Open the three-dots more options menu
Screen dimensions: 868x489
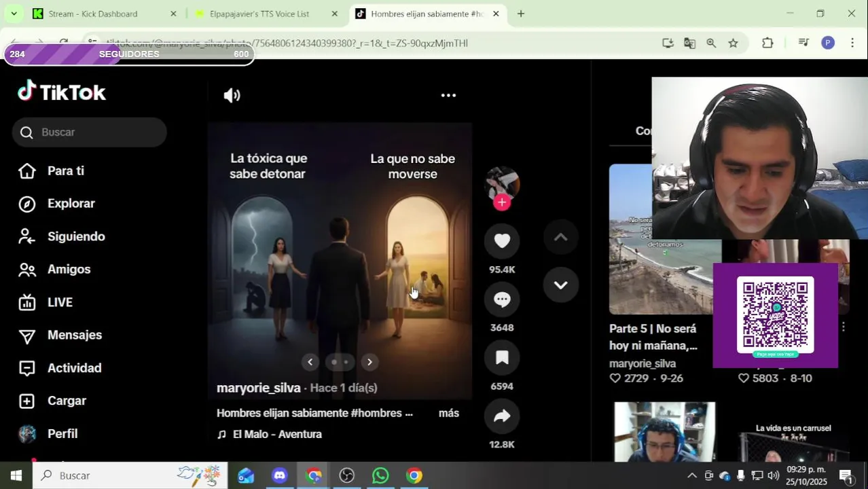[x=448, y=96]
